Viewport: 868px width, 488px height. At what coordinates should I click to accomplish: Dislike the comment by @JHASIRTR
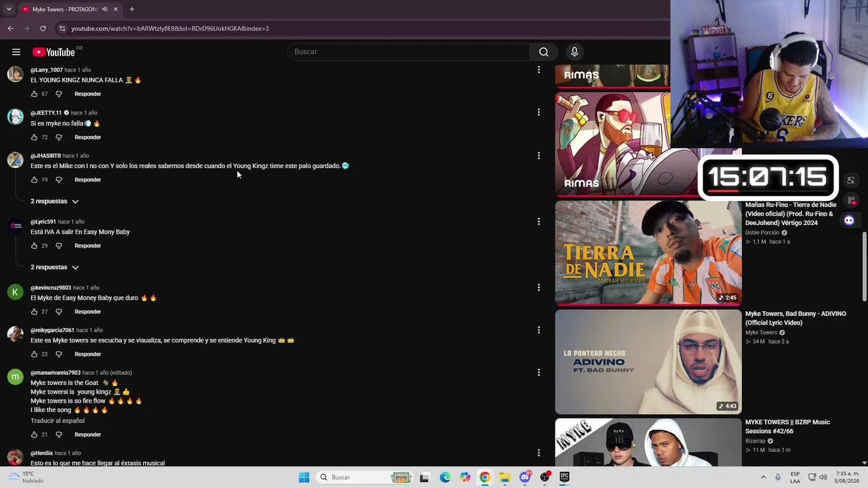(58, 180)
